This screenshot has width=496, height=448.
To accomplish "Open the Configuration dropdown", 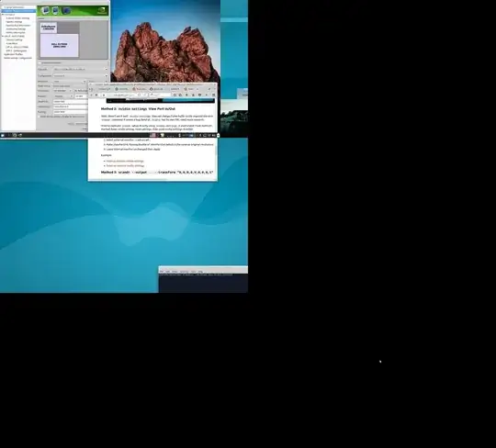I will [80, 76].
